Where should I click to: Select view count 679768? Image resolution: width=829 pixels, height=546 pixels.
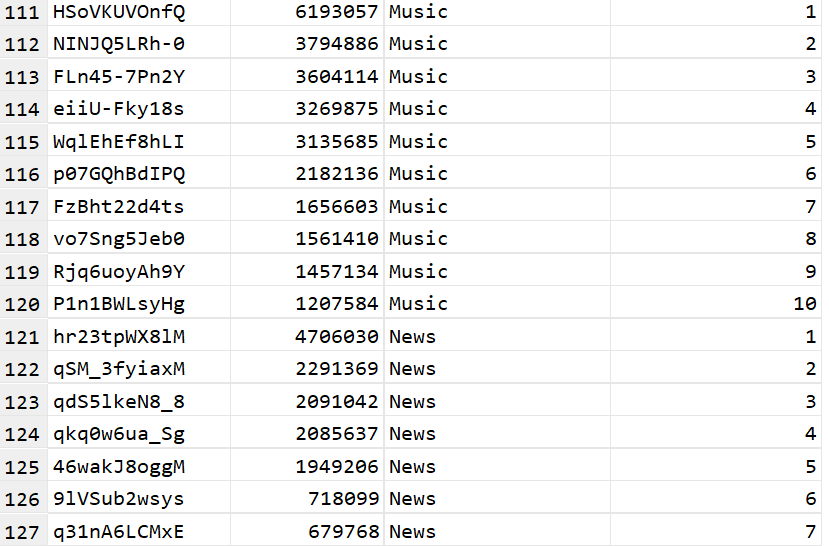(x=307, y=531)
